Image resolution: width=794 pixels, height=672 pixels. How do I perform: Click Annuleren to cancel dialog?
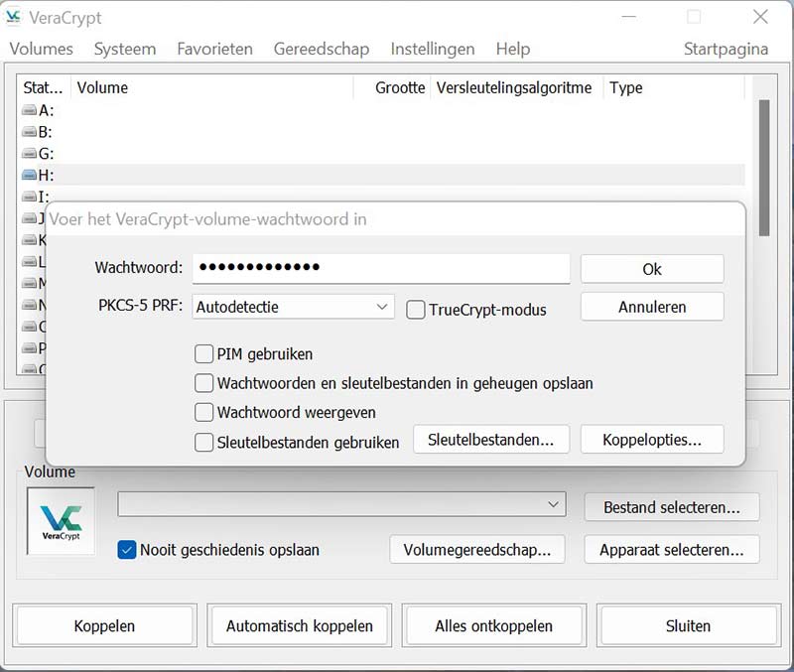tap(652, 307)
